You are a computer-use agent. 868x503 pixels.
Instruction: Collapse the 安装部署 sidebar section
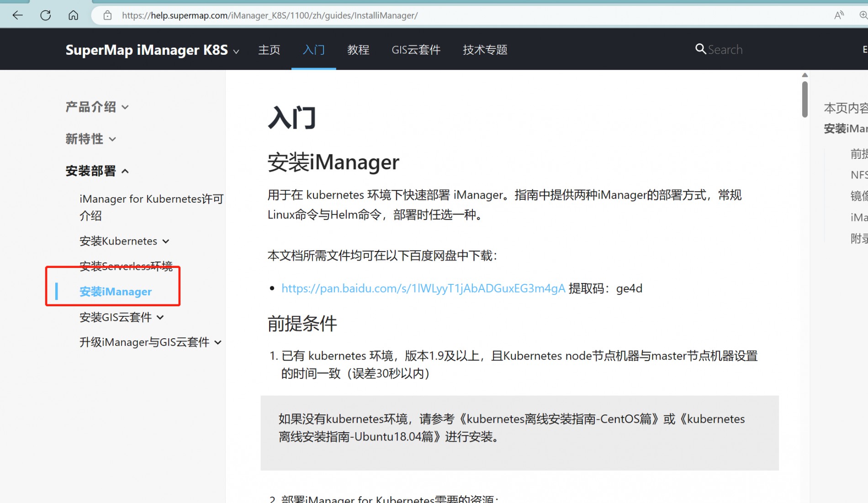[97, 171]
